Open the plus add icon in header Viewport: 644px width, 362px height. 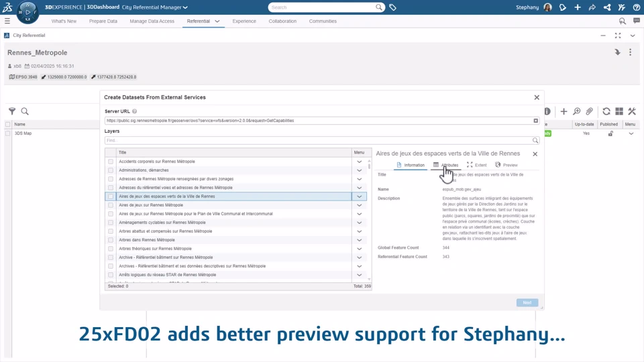pyautogui.click(x=578, y=7)
